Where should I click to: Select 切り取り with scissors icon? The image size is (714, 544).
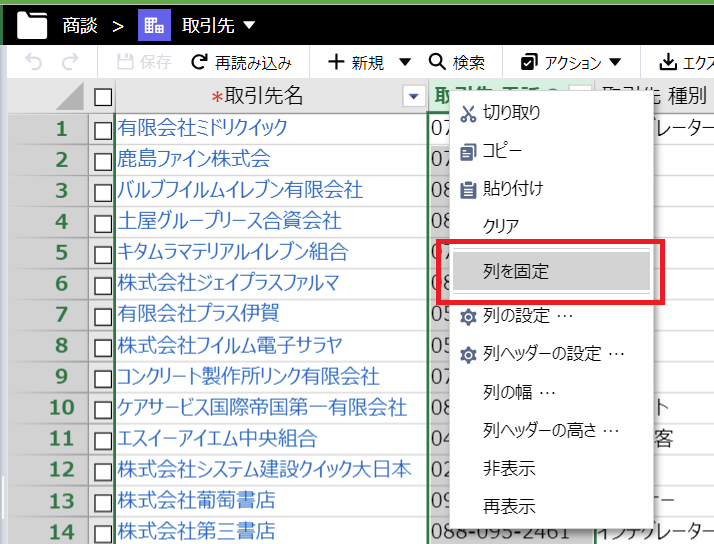click(469, 113)
